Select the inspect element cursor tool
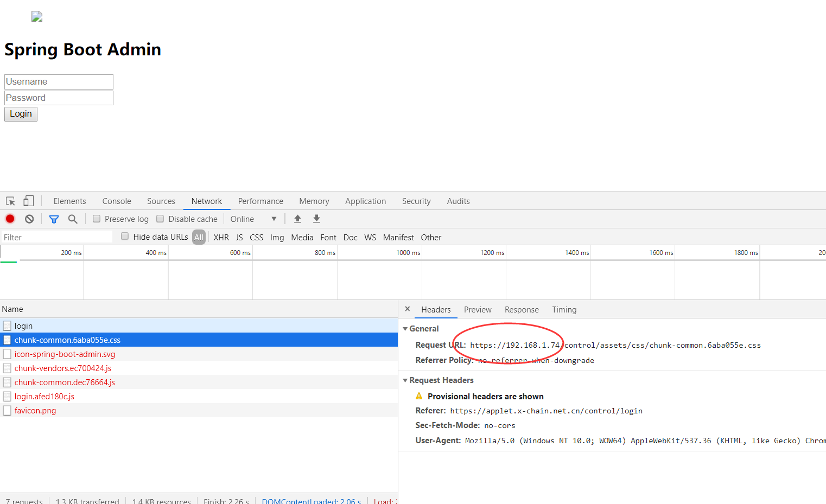 tap(10, 201)
